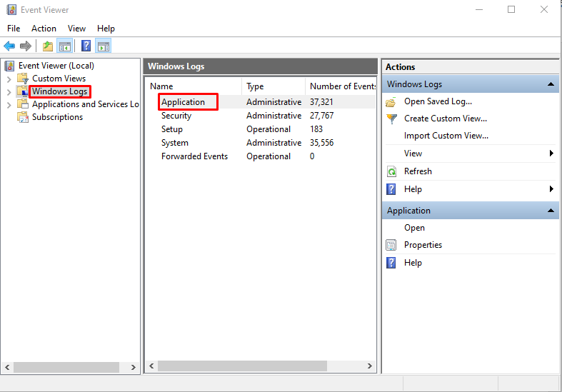Click the Windows Logs folder icon
The height and width of the screenshot is (392, 562).
click(x=23, y=91)
